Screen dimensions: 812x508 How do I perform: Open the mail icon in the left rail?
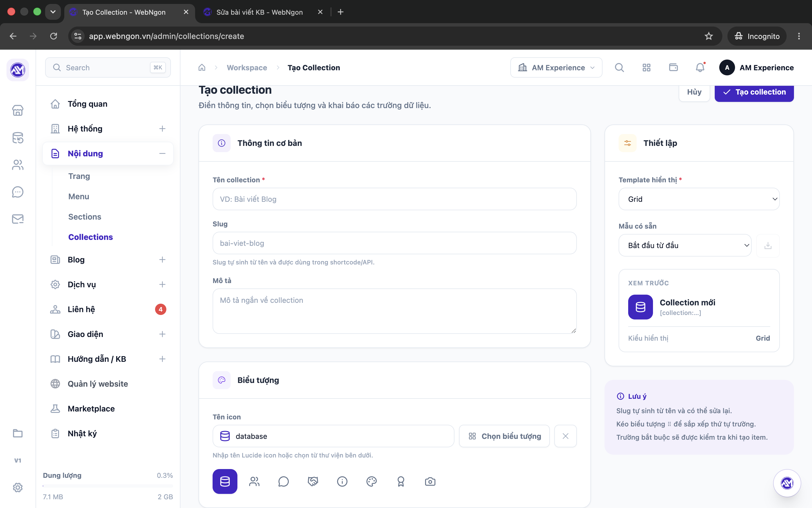18,219
